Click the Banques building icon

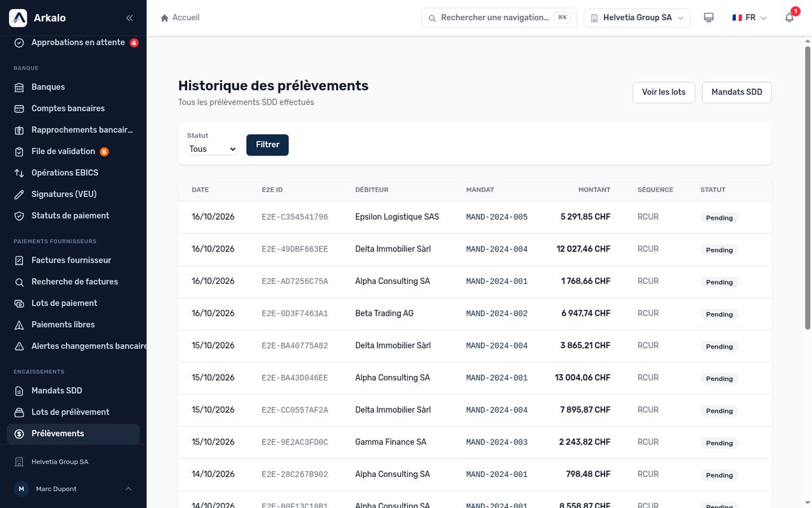19,87
